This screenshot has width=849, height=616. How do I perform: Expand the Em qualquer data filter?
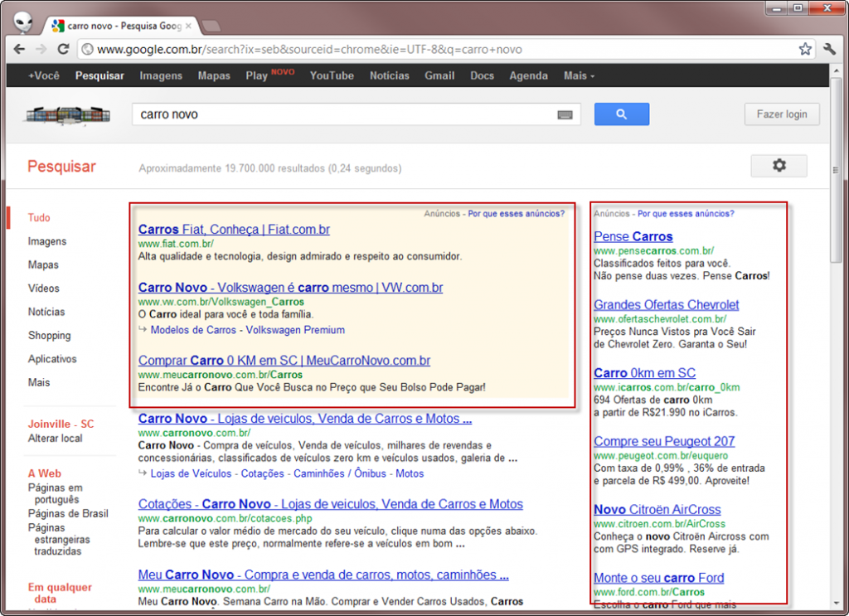tap(59, 591)
